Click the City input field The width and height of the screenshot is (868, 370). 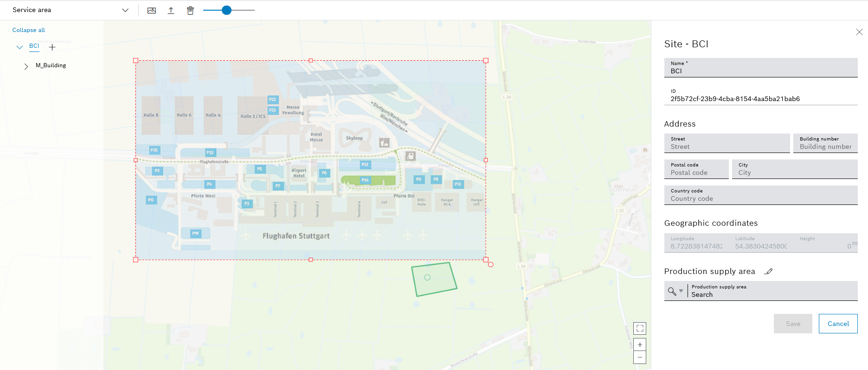pos(795,169)
